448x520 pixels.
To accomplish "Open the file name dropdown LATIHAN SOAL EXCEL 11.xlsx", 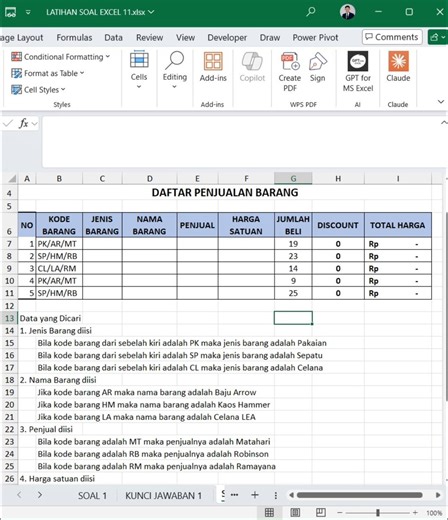I will coord(100,12).
